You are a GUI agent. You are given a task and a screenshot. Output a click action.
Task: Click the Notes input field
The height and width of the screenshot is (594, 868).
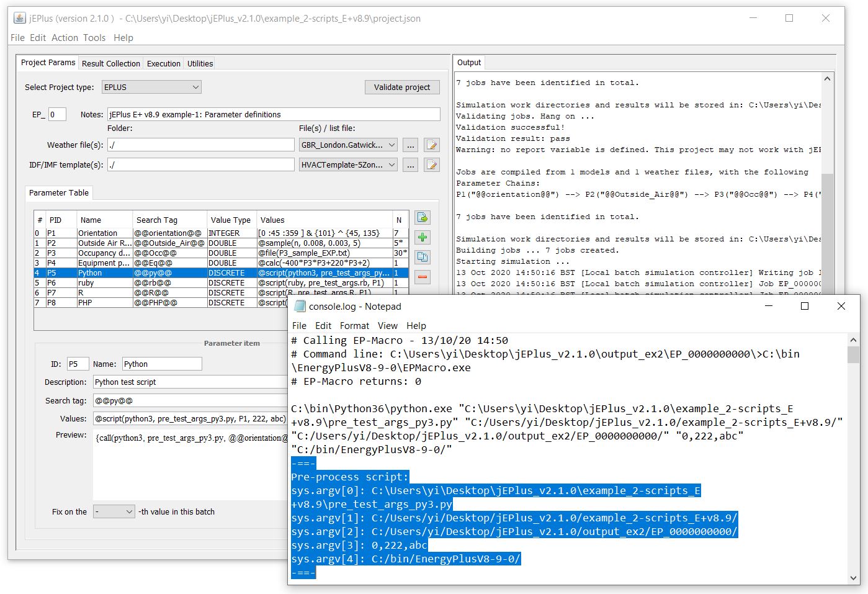pos(274,114)
